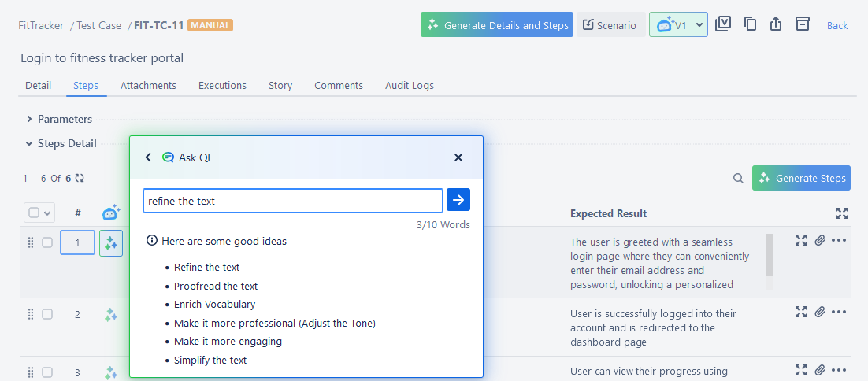Expand the Parameters section
The width and height of the screenshot is (868, 381).
click(x=29, y=120)
